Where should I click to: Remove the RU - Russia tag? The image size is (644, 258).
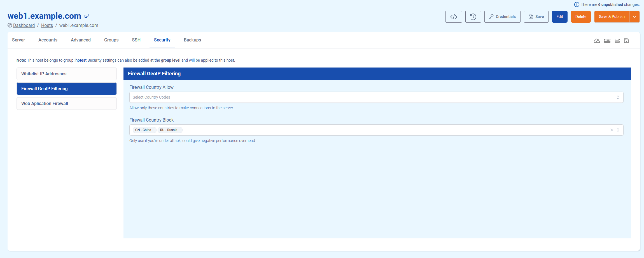tap(179, 130)
